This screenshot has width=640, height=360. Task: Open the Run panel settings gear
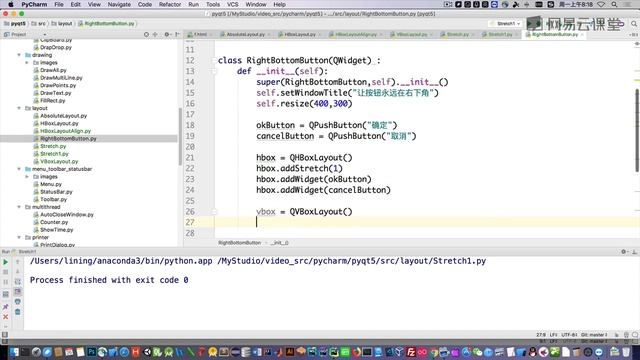(x=624, y=252)
